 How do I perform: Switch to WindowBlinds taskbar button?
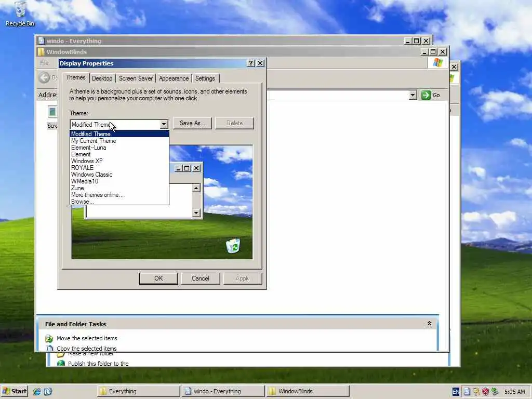(x=308, y=391)
